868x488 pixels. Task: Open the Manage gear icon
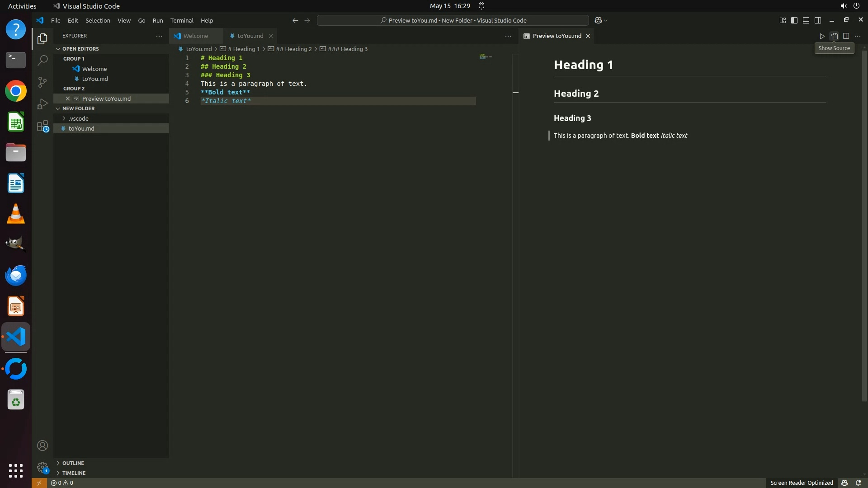click(x=42, y=467)
